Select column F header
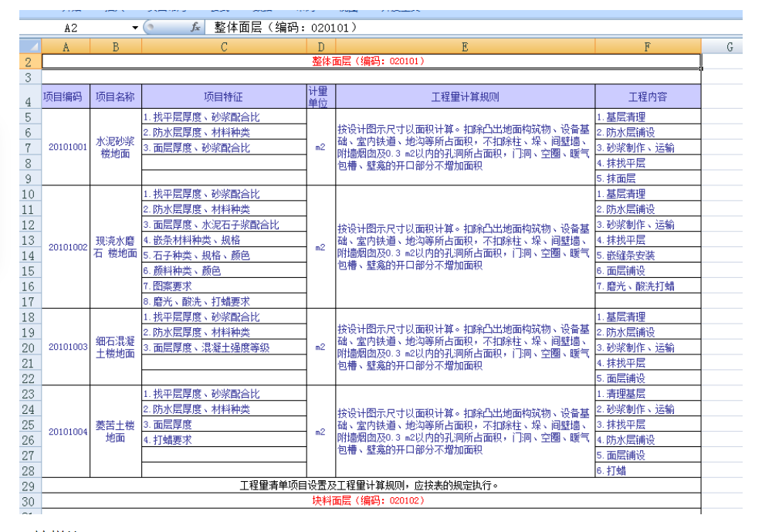 pos(648,47)
